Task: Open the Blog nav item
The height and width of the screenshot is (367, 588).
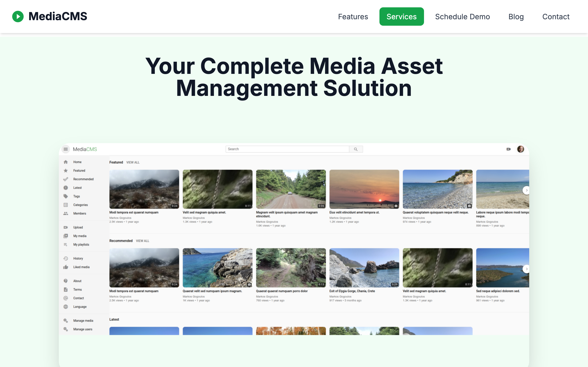Action: pyautogui.click(x=516, y=17)
